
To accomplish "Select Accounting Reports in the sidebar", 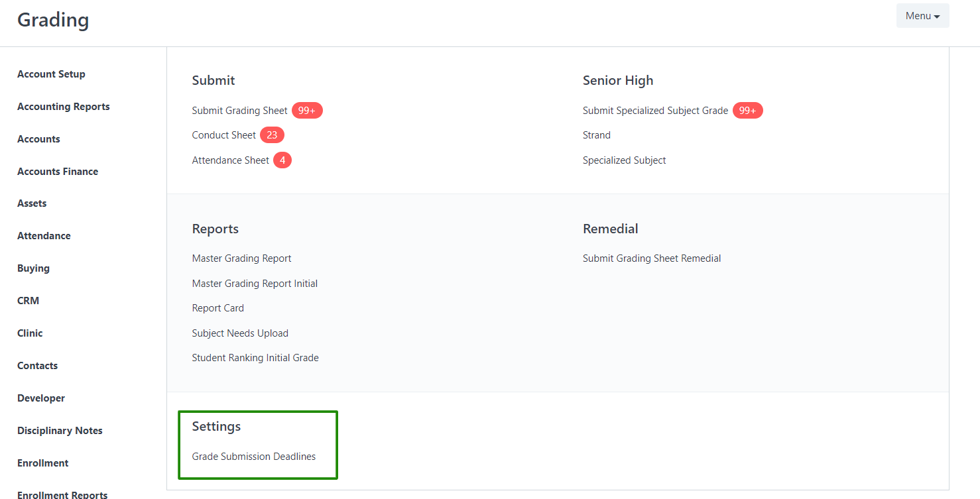I will [x=64, y=107].
